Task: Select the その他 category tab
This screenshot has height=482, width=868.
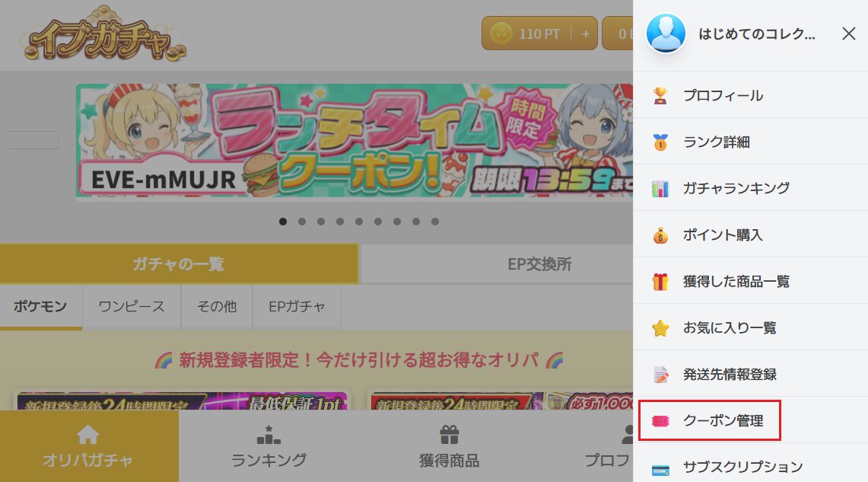Action: click(x=217, y=306)
